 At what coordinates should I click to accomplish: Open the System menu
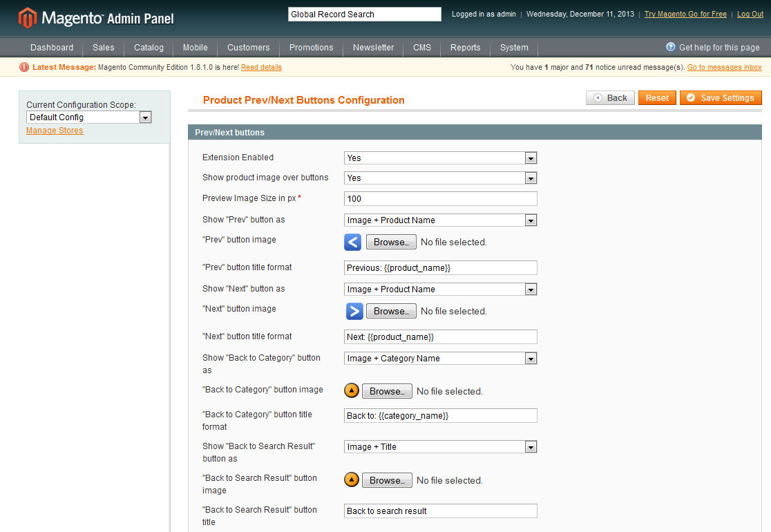514,48
